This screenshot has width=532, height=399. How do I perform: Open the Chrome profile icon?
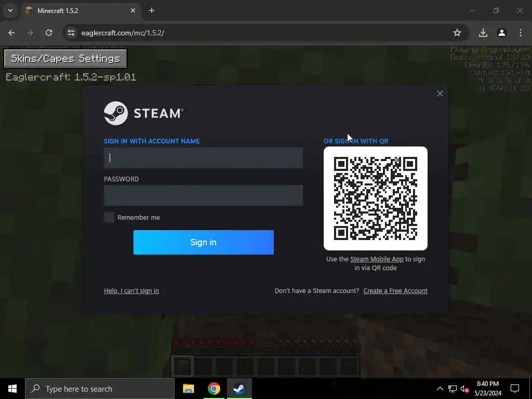[x=502, y=33]
